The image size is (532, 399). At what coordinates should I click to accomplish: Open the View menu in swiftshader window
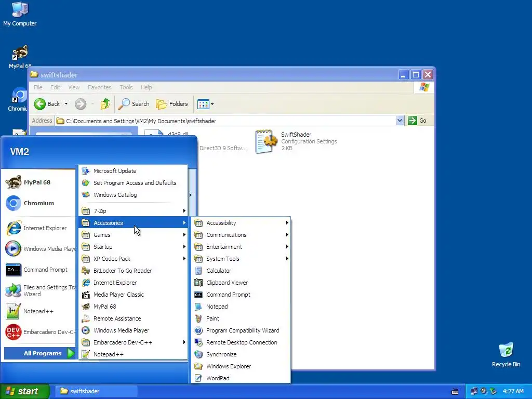click(x=74, y=87)
